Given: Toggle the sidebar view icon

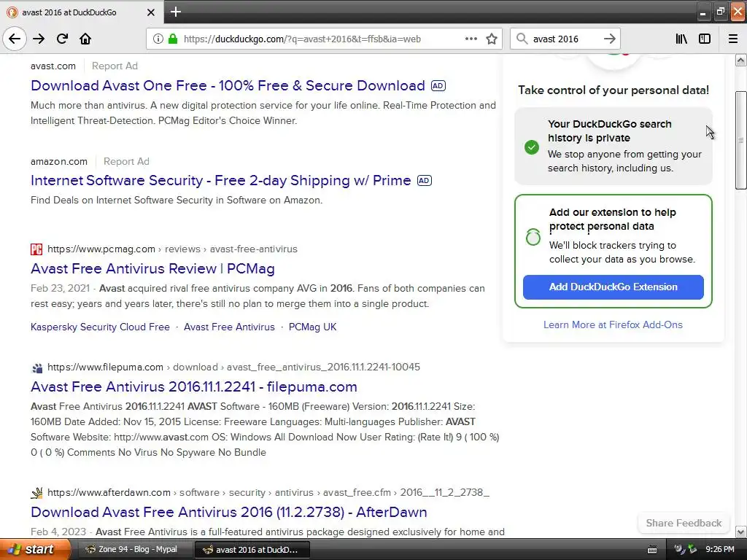Looking at the screenshot, I should point(705,39).
